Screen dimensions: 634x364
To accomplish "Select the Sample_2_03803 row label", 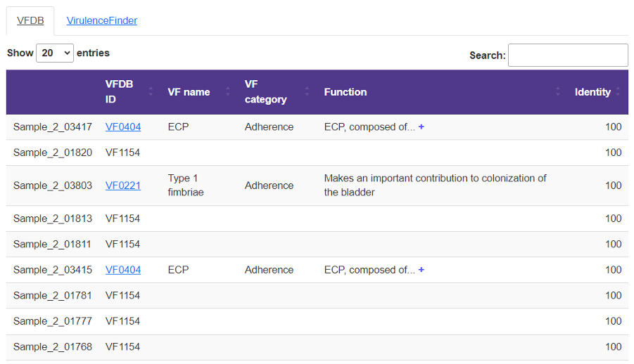I will click(x=53, y=186).
